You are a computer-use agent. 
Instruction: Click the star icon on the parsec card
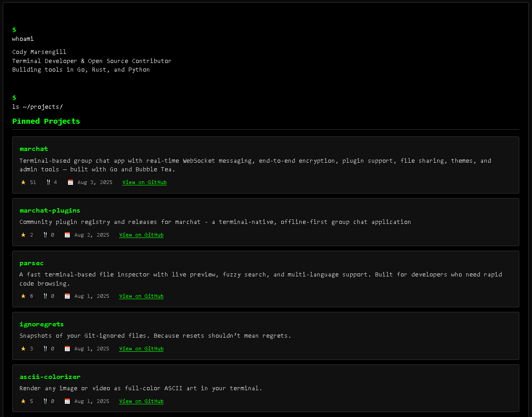point(23,296)
